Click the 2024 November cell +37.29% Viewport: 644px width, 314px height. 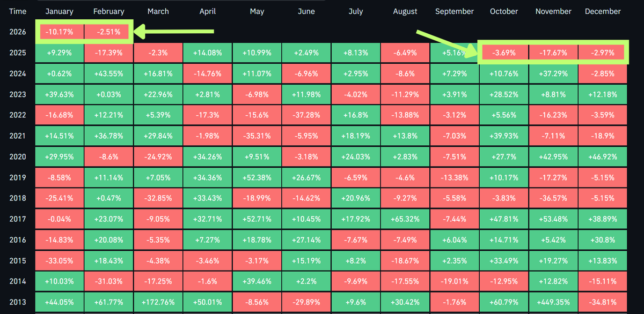pyautogui.click(x=553, y=73)
